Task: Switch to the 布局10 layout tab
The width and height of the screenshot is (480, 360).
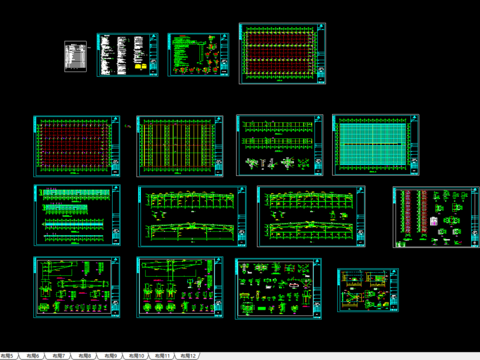Action: click(137, 356)
